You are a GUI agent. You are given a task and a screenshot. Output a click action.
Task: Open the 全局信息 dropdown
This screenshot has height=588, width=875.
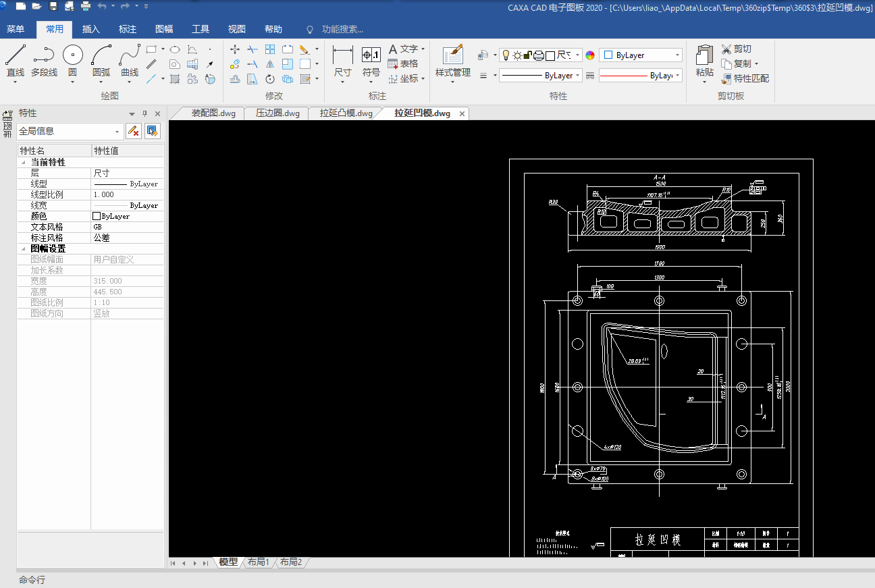click(117, 132)
